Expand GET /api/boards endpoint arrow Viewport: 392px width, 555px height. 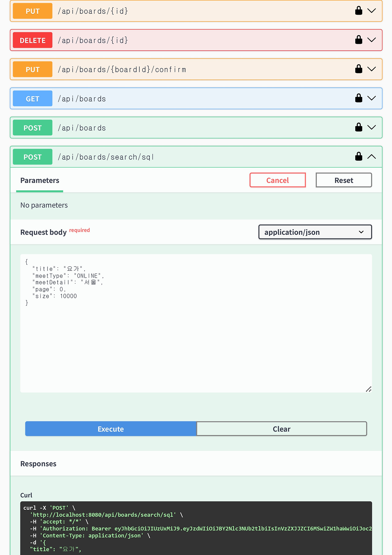371,98
